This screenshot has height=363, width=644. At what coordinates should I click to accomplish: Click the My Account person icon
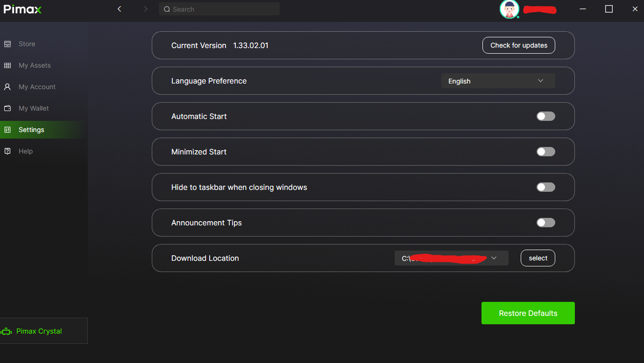[x=7, y=87]
